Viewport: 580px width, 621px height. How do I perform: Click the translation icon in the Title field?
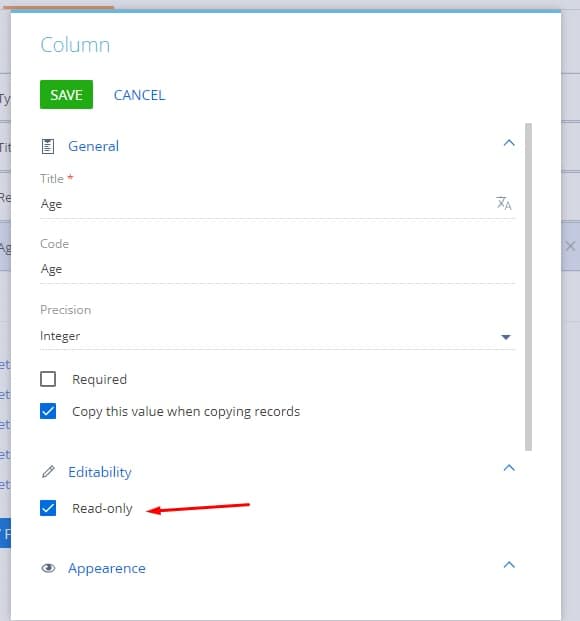point(504,204)
